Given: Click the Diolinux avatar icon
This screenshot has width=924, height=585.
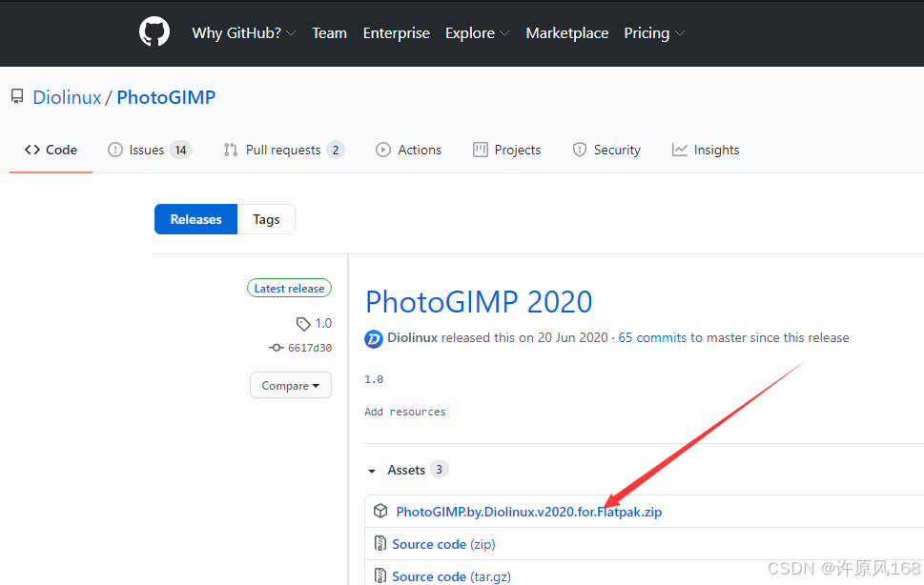Looking at the screenshot, I should [x=374, y=338].
